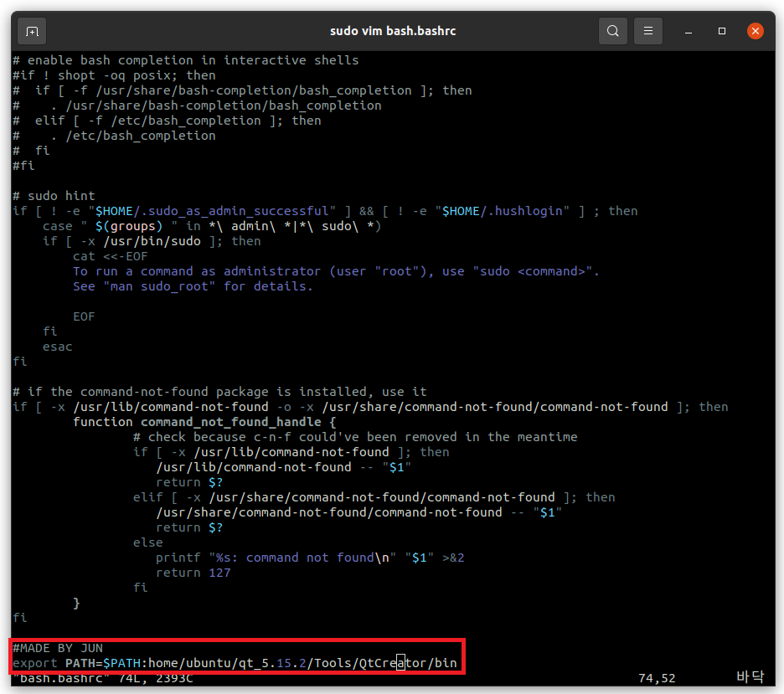784x694 pixels.
Task: Minimize the terminal window
Action: (x=689, y=32)
